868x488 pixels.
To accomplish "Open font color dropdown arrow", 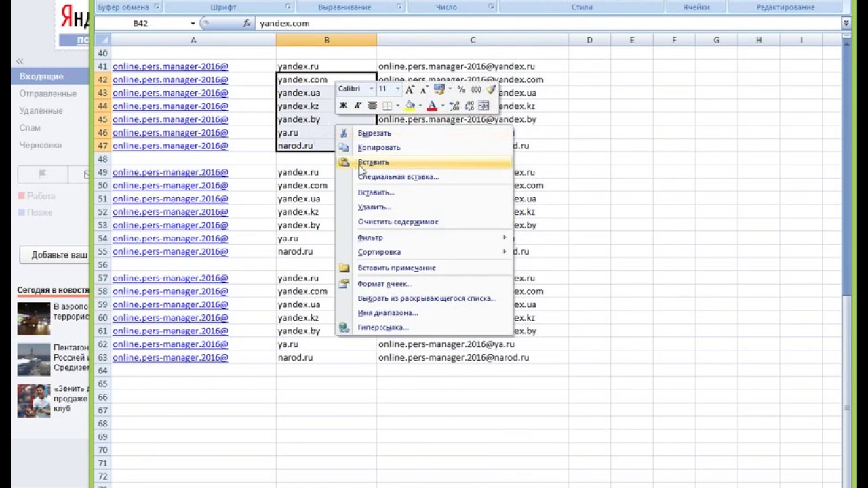I will pyautogui.click(x=443, y=106).
